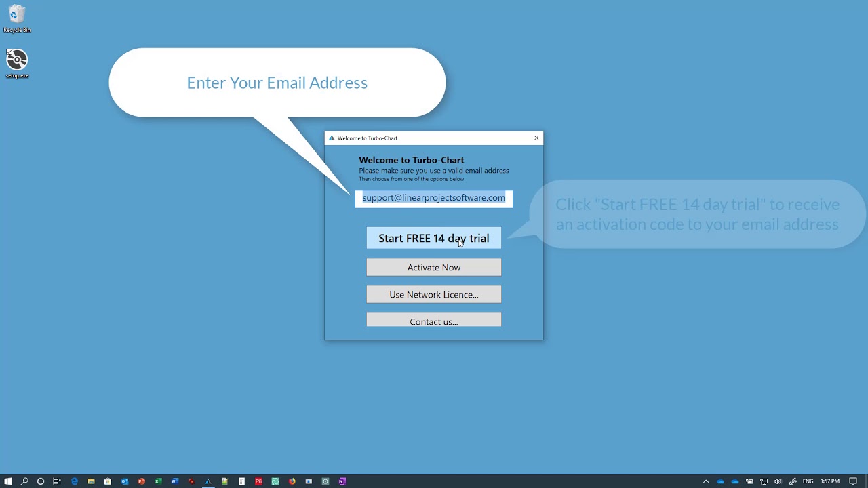Open the Action Center notifications icon
Viewport: 868px width, 488px height.
[x=853, y=481]
